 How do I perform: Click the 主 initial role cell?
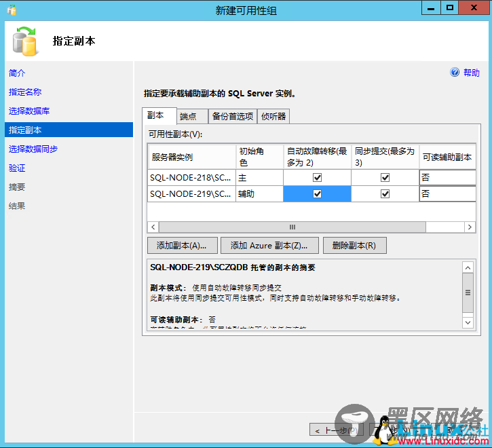coord(259,178)
